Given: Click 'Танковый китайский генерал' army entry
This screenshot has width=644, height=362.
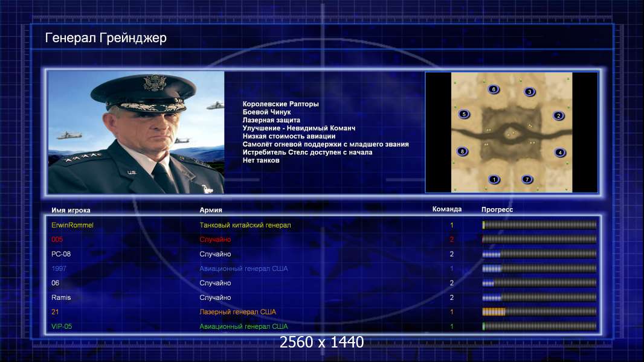Looking at the screenshot, I should tap(245, 225).
